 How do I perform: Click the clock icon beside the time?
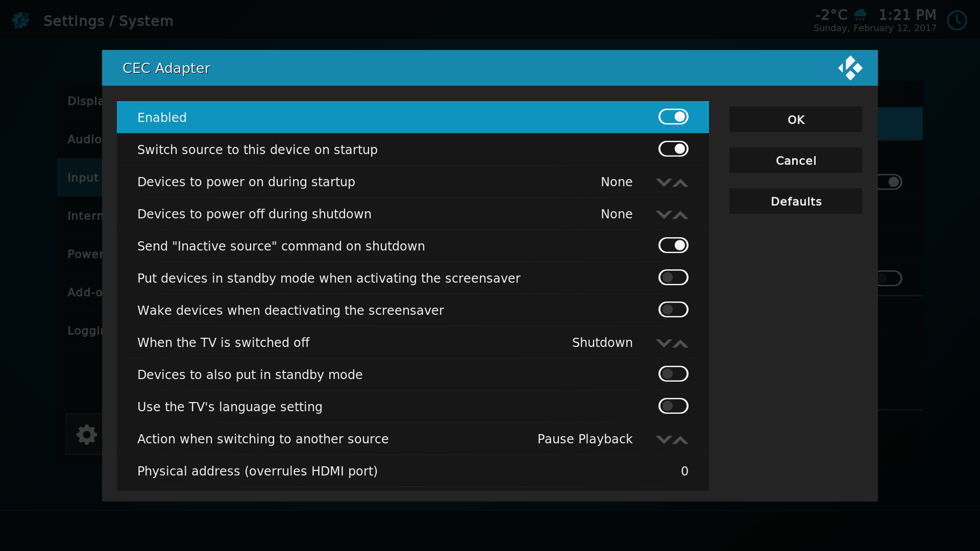pos(957,21)
